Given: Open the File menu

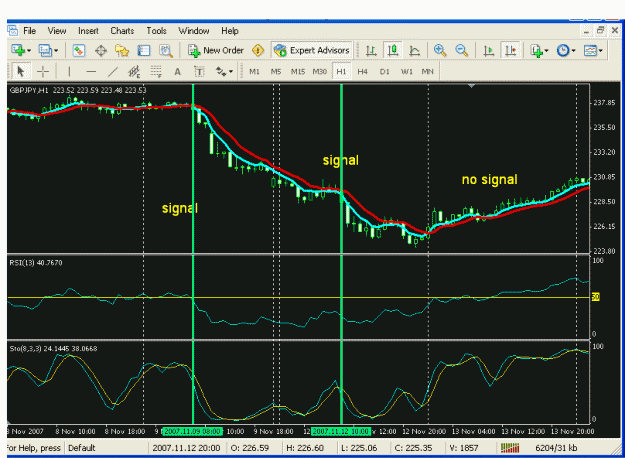Looking at the screenshot, I should [29, 31].
